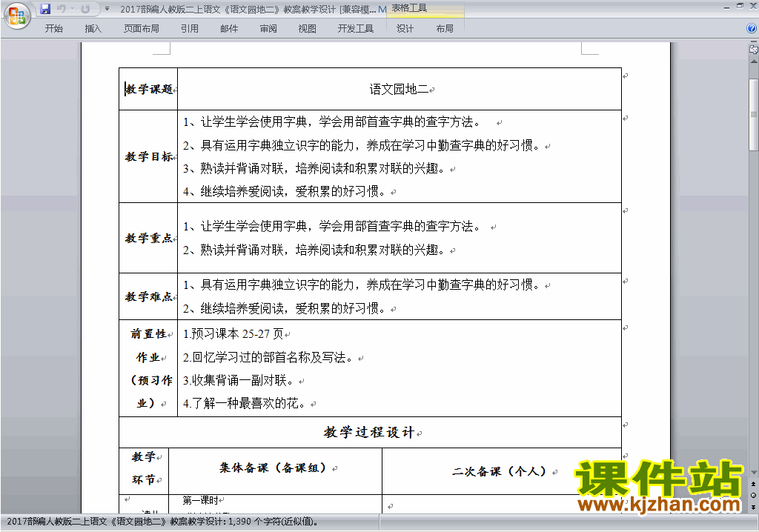Screen dimensions: 759x532
Task: Open the 邮件 tab
Action: [x=229, y=29]
